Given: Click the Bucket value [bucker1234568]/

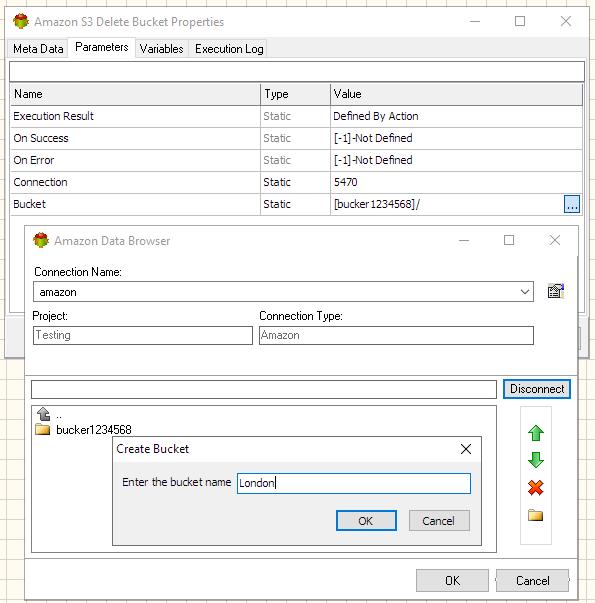Looking at the screenshot, I should tap(377, 204).
